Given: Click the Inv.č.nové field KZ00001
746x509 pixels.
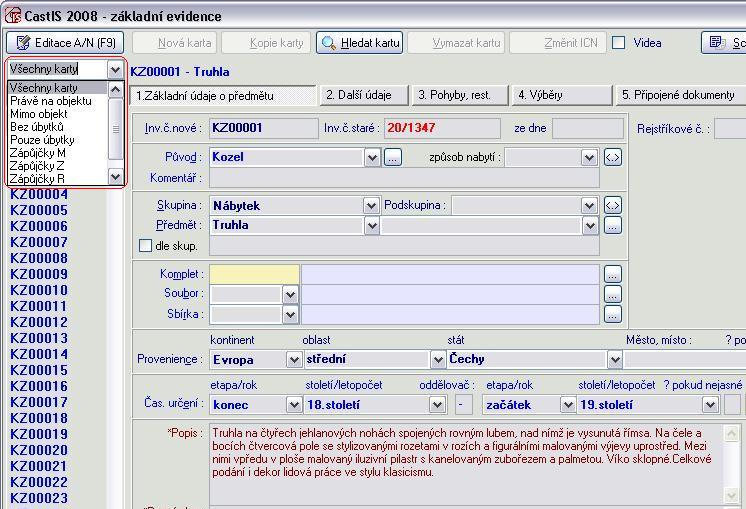Looking at the screenshot, I should 264,128.
